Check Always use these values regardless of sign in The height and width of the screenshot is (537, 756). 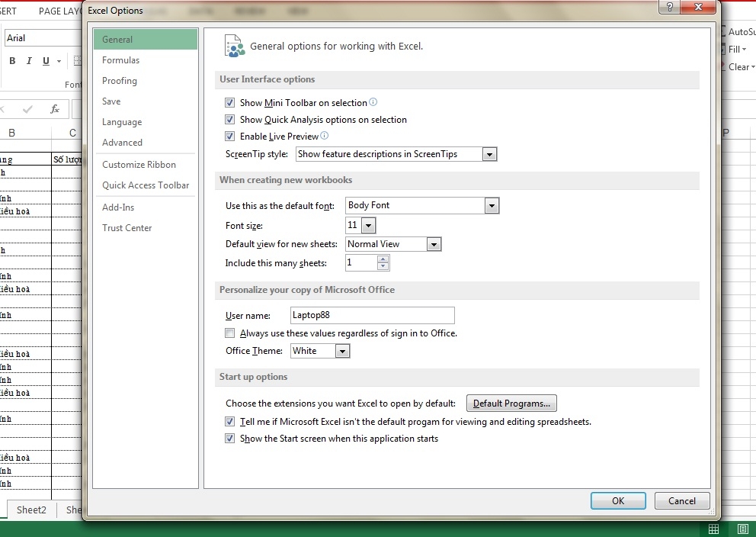tap(230, 333)
